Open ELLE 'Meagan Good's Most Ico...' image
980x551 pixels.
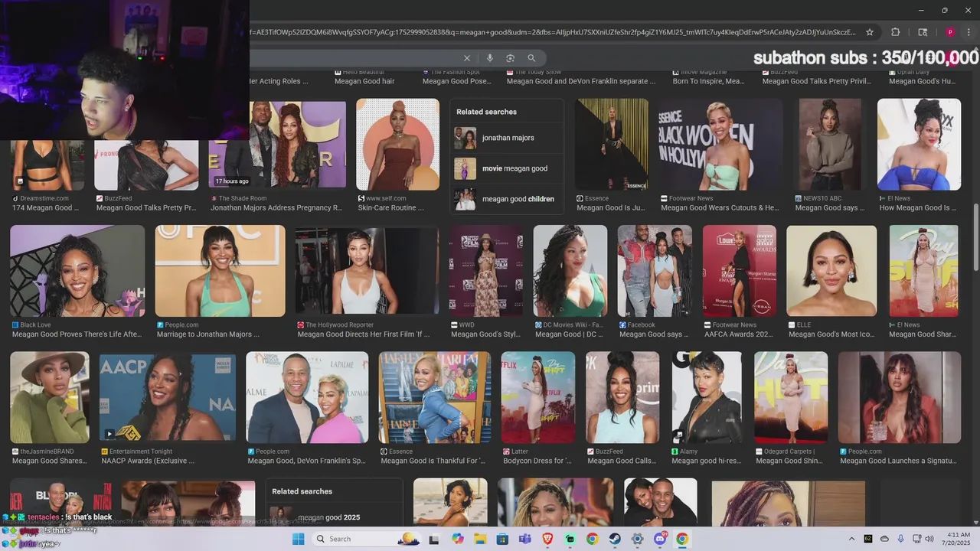831,271
